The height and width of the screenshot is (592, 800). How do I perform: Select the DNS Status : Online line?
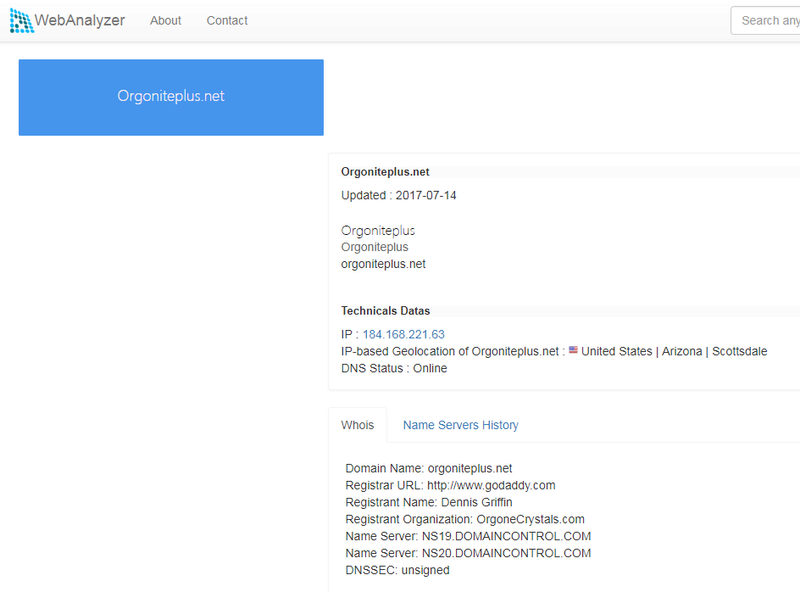[x=394, y=368]
